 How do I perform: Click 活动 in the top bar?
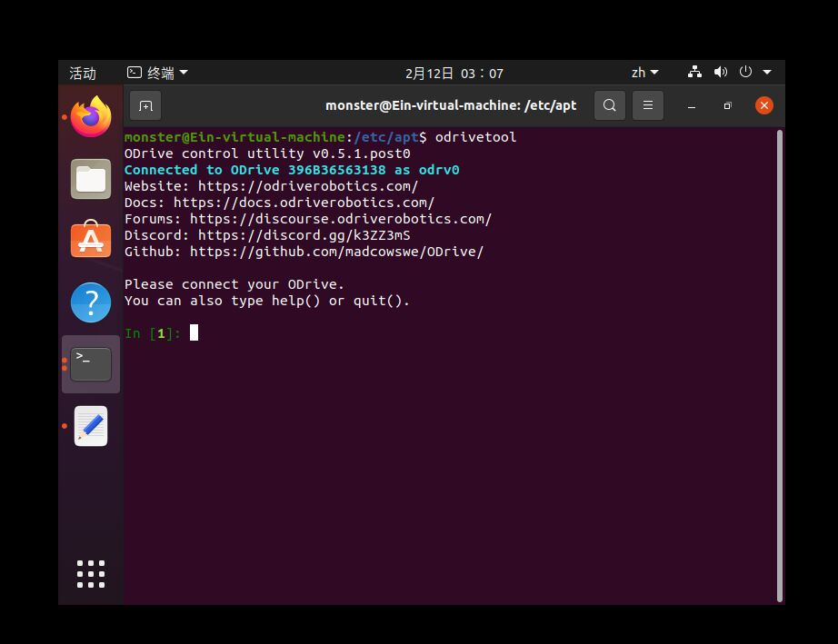tap(83, 73)
